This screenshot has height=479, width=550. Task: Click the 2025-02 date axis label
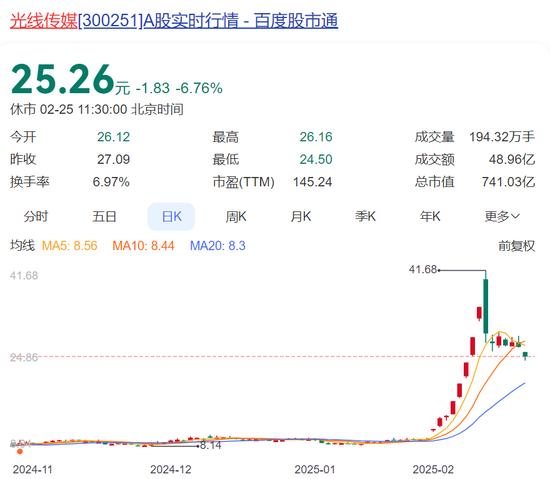pyautogui.click(x=433, y=469)
